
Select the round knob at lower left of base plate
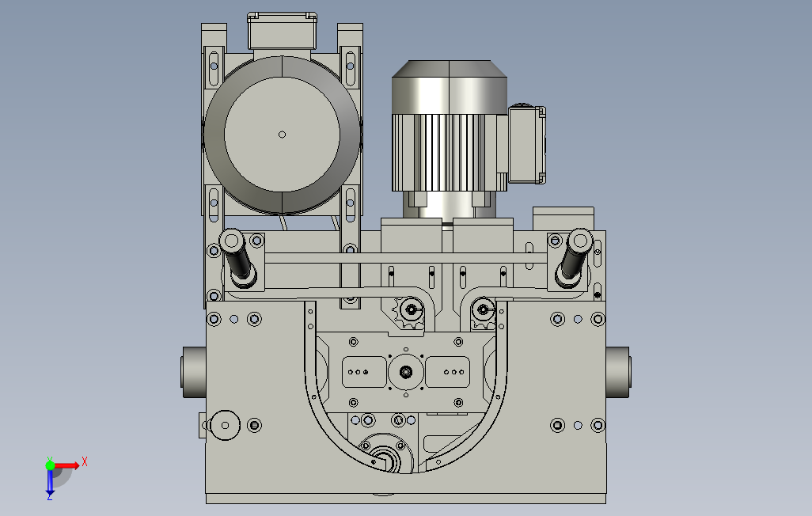(x=225, y=425)
